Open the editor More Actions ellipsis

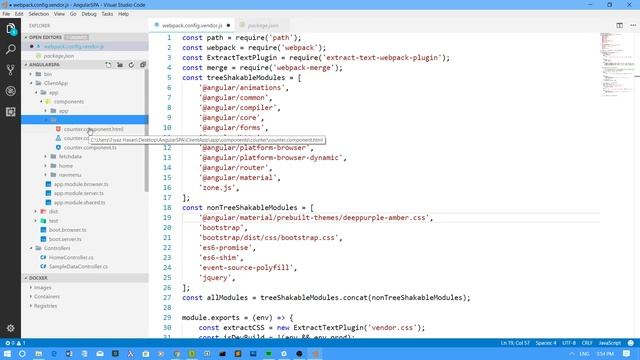click(x=633, y=25)
